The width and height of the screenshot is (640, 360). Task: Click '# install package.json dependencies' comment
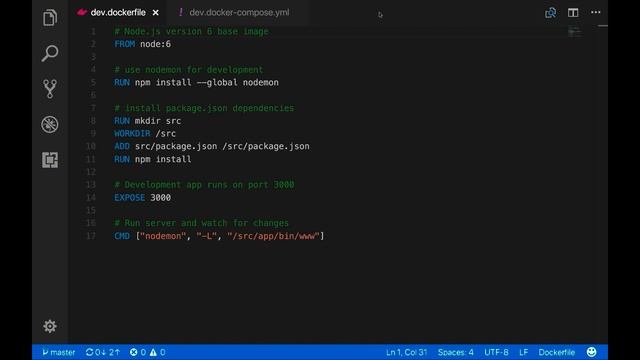[x=204, y=108]
